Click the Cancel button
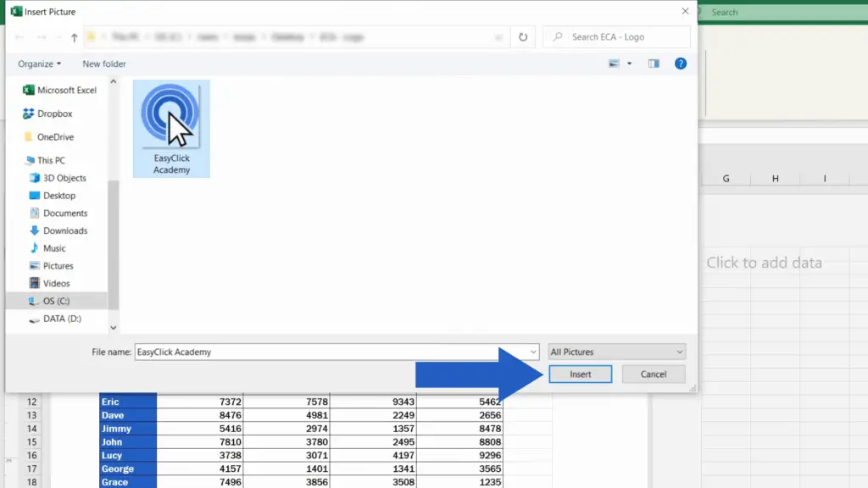Image resolution: width=868 pixels, height=488 pixels. tap(654, 374)
